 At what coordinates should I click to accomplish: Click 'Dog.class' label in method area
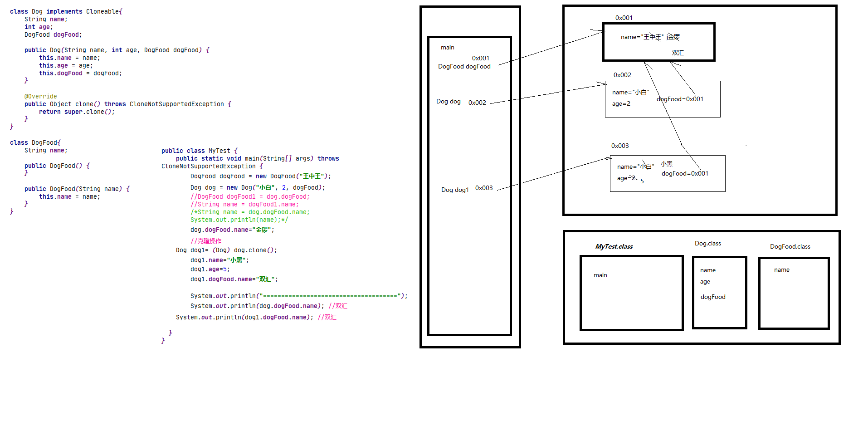point(708,243)
